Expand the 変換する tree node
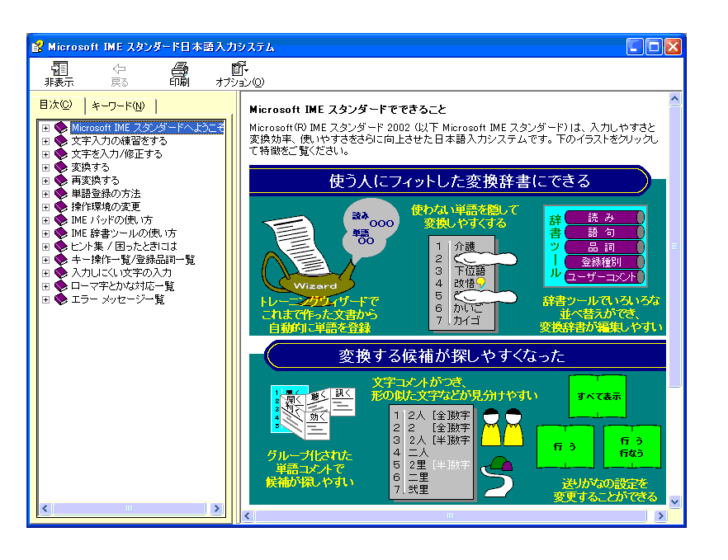Viewport: 728px width, 560px height. (x=45, y=167)
